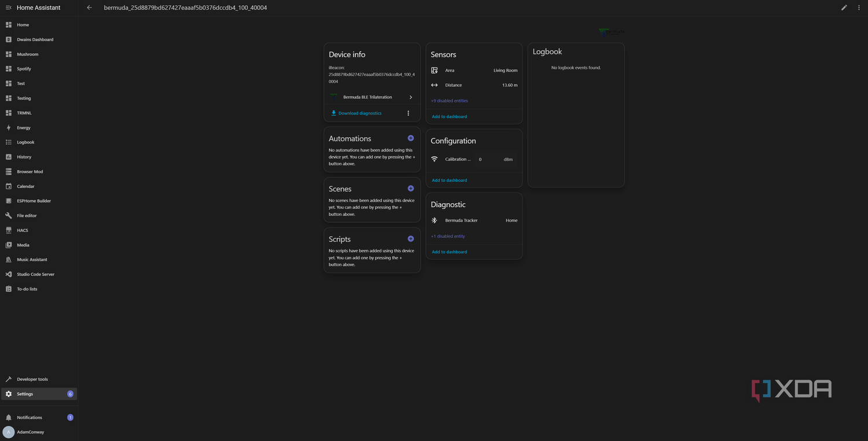Open the Spotify sidebar item
868x441 pixels.
pos(39,69)
